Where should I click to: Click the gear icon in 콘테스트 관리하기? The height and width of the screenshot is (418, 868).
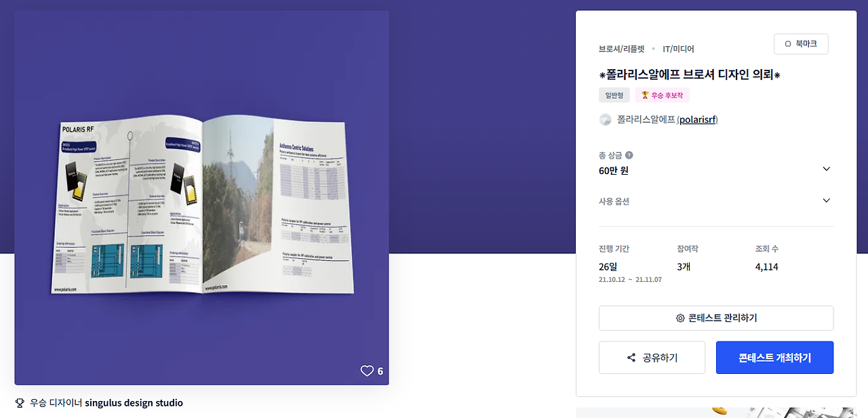[680, 318]
